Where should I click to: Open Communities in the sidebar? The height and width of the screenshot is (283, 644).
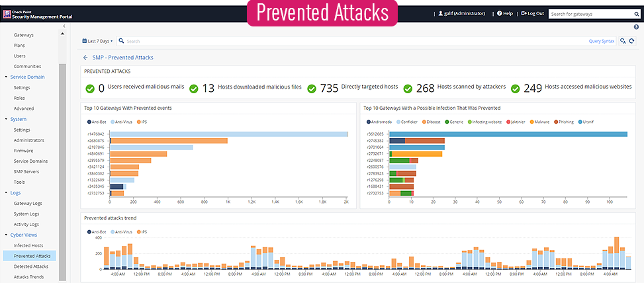click(27, 66)
